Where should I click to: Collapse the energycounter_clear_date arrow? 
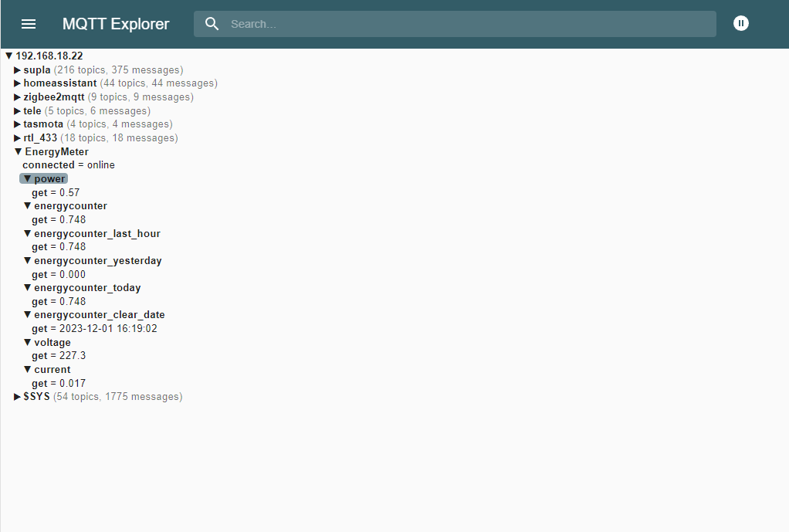coord(28,315)
